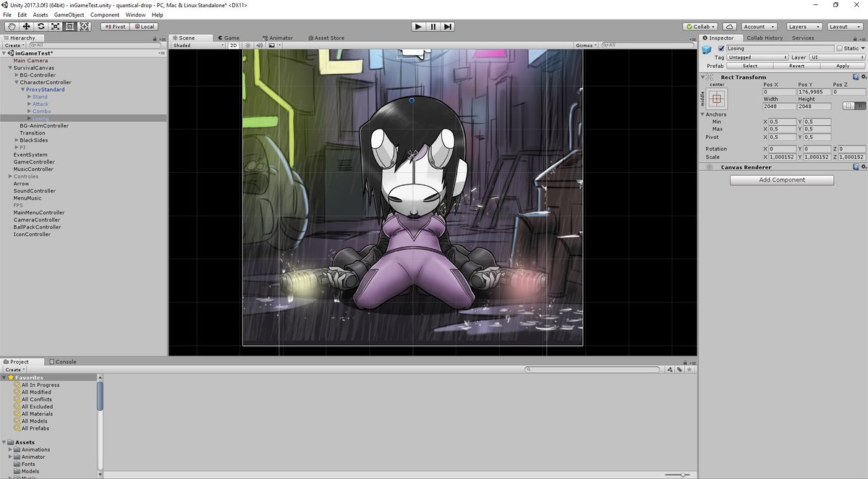Toggle blueprint mode button in Rect Transform
868x479 pixels.
(x=848, y=106)
